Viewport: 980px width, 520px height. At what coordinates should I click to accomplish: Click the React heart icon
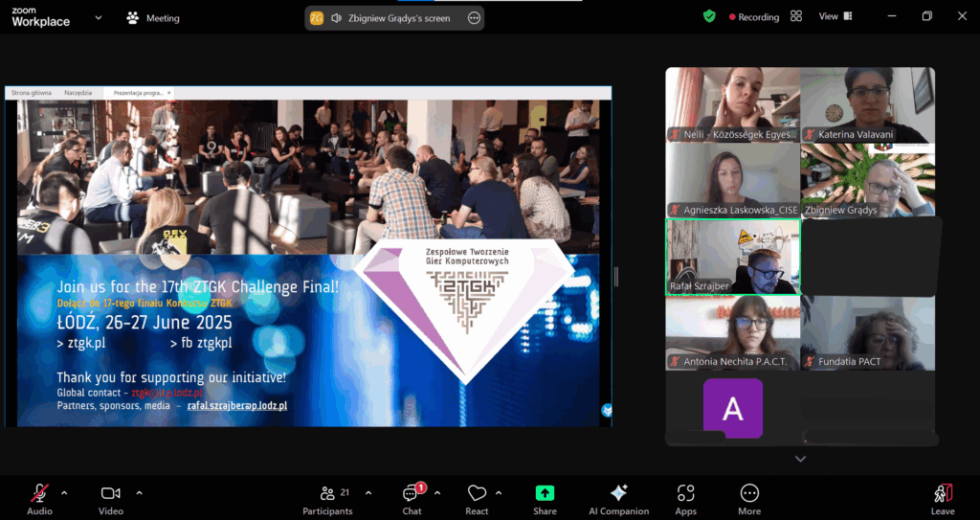(477, 493)
